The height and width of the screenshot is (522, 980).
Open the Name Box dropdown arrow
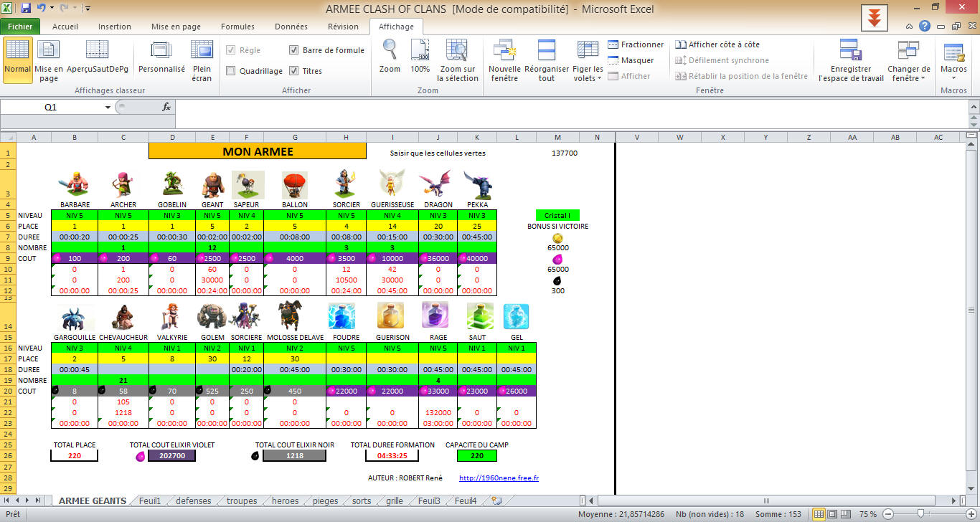point(108,107)
